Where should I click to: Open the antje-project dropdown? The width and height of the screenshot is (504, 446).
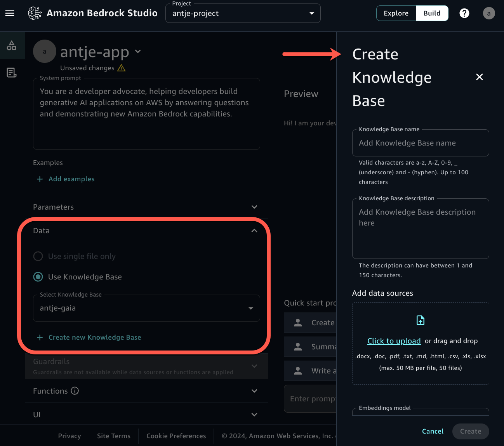311,13
